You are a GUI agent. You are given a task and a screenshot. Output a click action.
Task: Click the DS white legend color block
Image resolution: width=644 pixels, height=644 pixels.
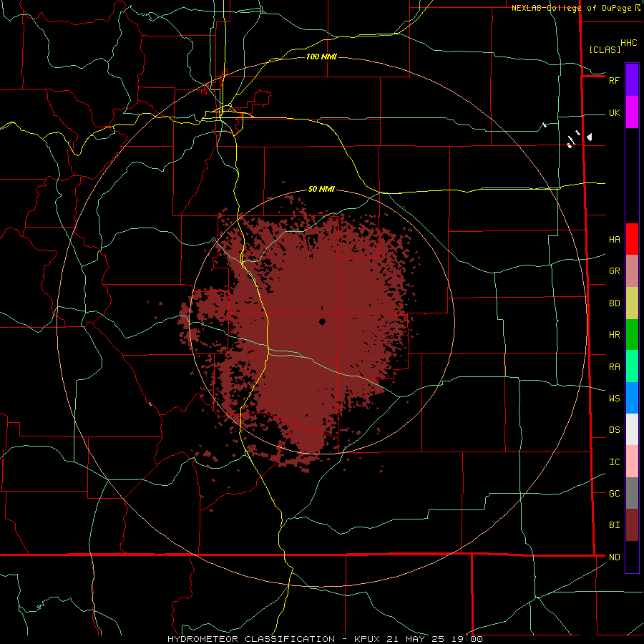(632, 429)
